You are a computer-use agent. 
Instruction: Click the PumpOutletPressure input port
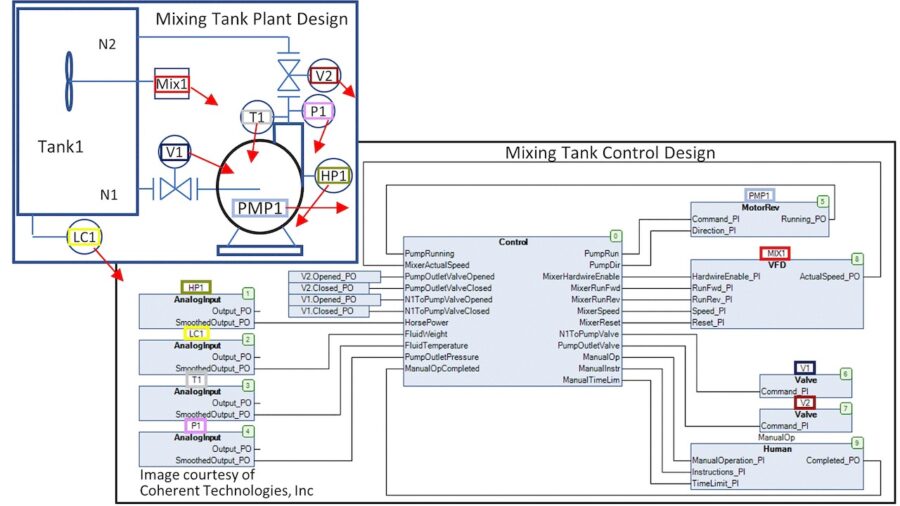tap(441, 357)
